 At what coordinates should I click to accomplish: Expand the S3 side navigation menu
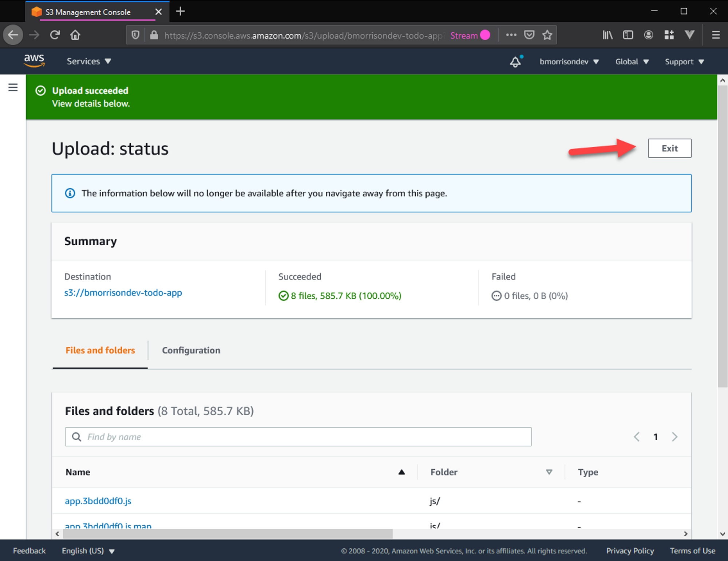13,87
